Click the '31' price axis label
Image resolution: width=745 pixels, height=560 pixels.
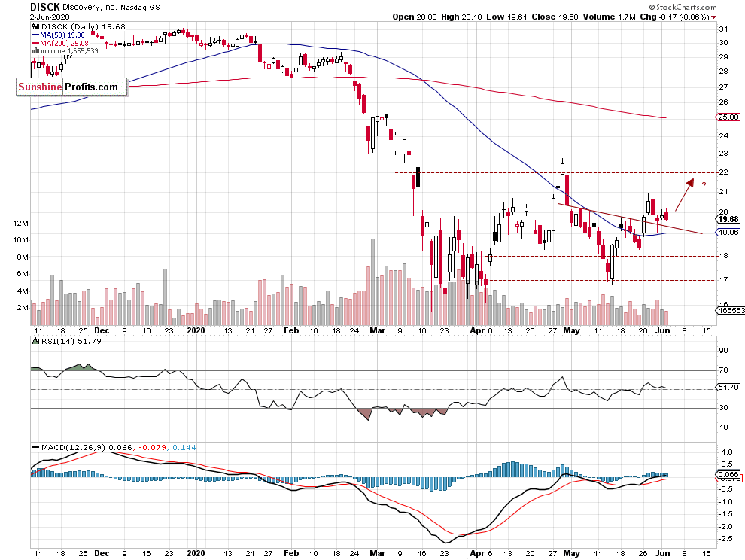(724, 29)
